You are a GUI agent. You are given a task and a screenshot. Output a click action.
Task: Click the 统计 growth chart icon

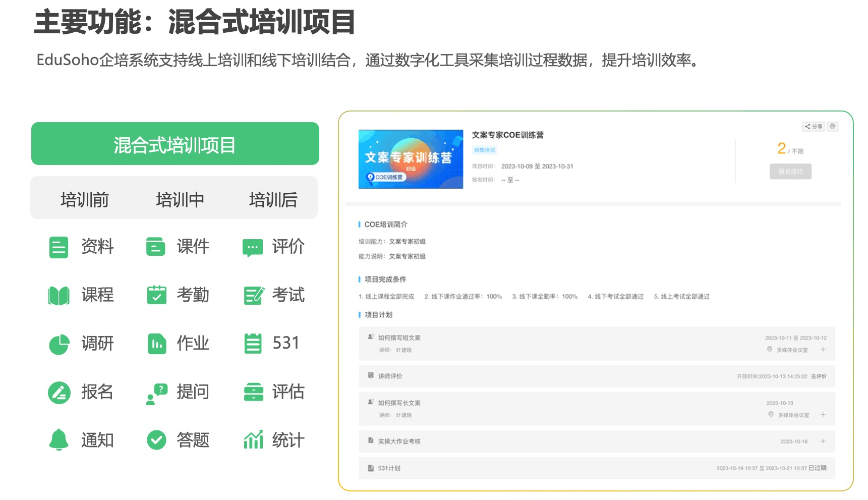[253, 439]
